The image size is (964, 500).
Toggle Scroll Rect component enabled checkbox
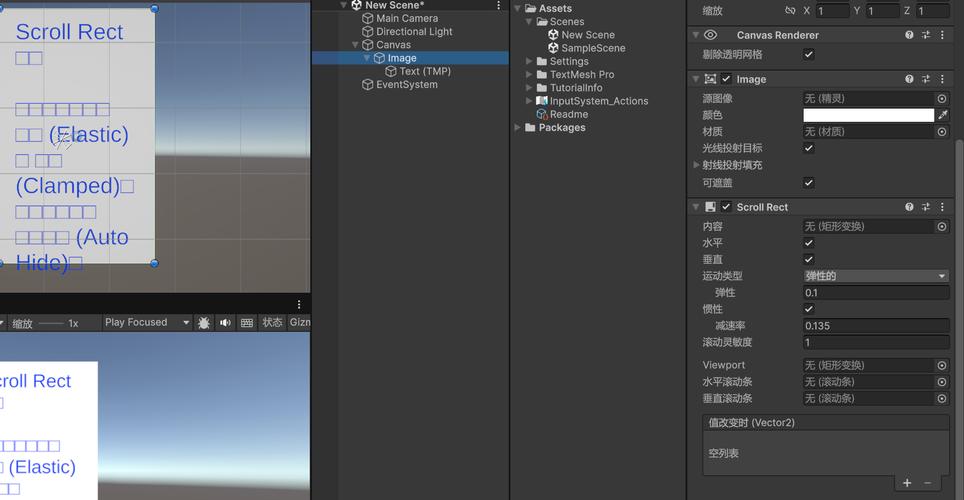[726, 207]
